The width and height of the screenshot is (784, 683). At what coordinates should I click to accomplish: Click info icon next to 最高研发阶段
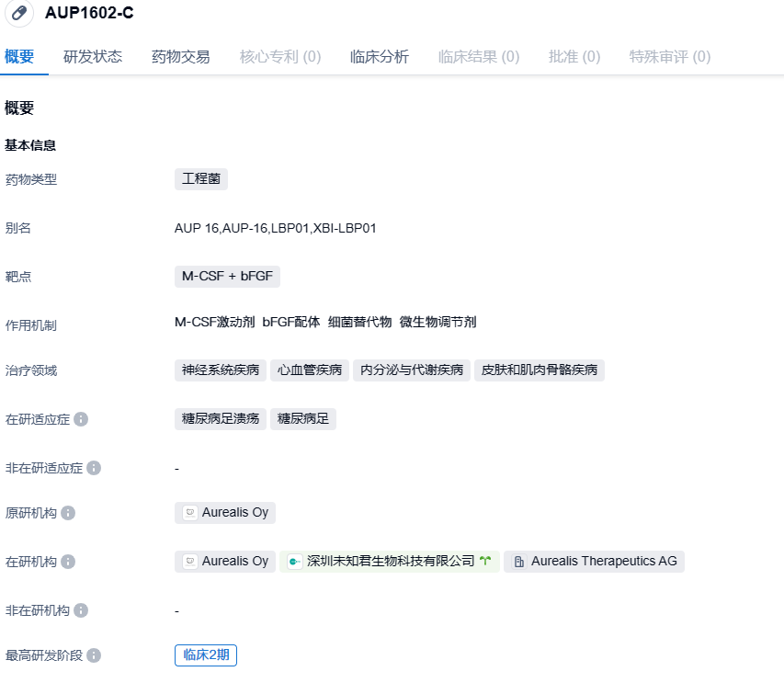pyautogui.click(x=93, y=655)
